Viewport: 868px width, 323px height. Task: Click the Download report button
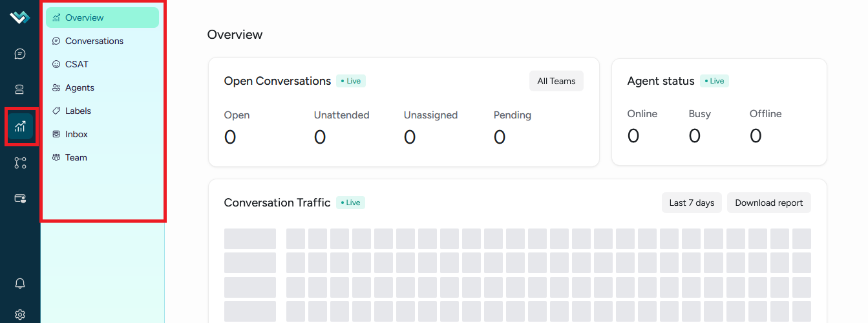[x=769, y=203]
